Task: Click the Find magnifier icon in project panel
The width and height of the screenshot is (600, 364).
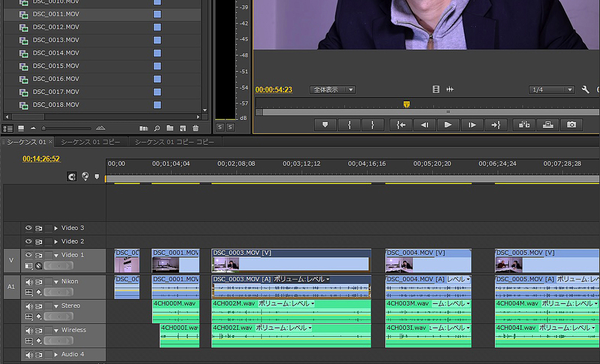Action: 157,128
